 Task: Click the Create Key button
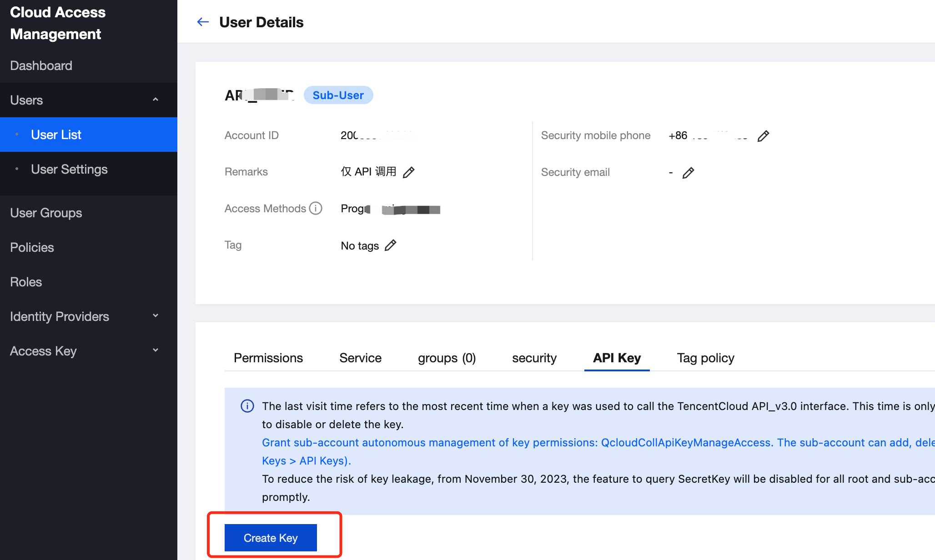pos(271,538)
